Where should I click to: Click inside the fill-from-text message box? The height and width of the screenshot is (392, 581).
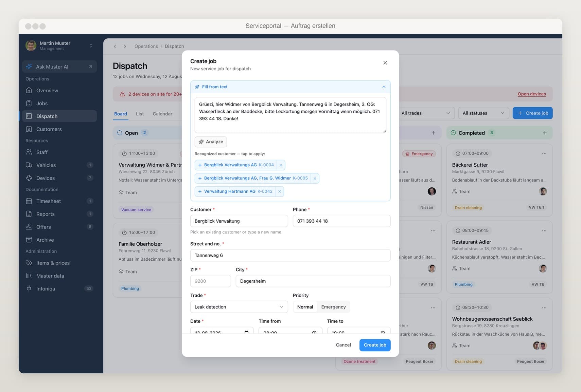(x=290, y=115)
